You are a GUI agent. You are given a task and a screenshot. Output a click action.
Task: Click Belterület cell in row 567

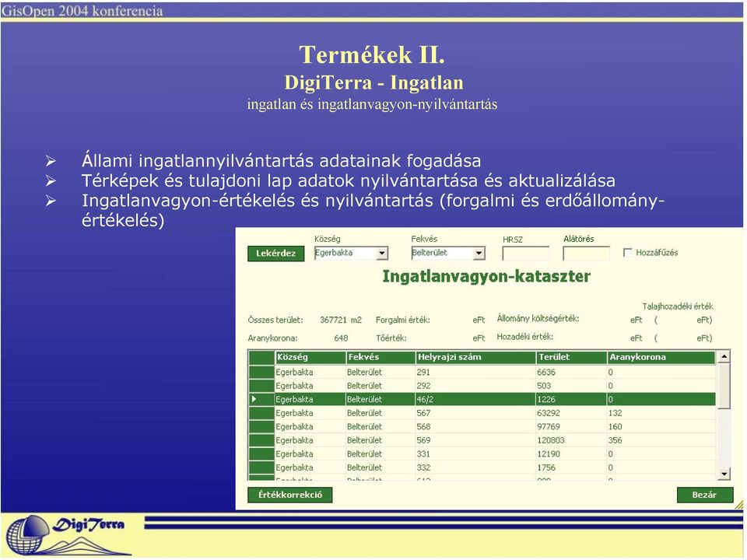[364, 413]
